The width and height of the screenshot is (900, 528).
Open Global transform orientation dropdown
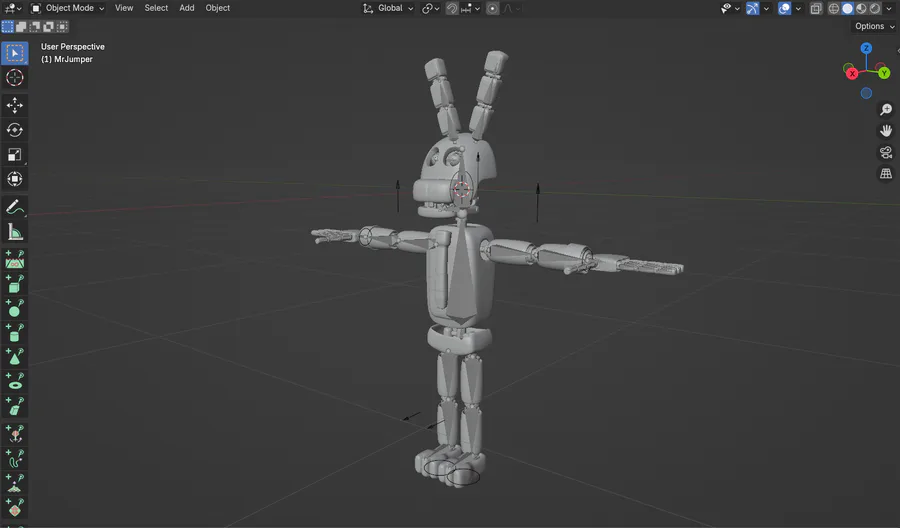(x=388, y=8)
